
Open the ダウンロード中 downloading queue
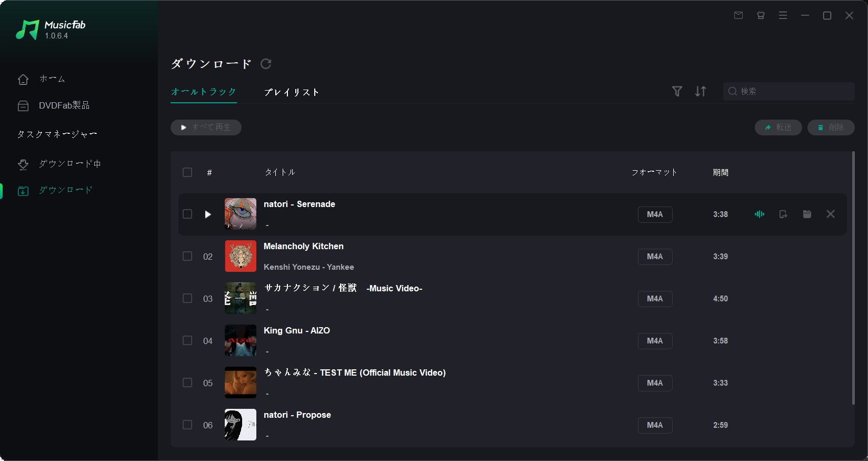(69, 164)
